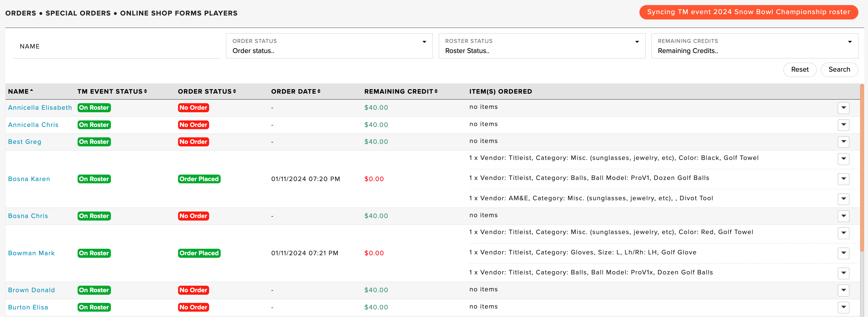Sort table by Name column
Viewport: 868px width, 317px height.
(x=21, y=91)
